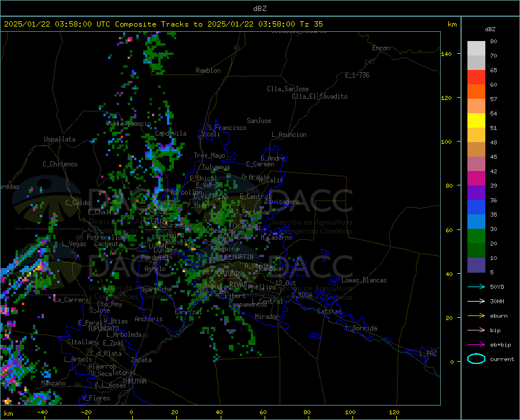Click the TUPUNGATO place label

(103, 329)
